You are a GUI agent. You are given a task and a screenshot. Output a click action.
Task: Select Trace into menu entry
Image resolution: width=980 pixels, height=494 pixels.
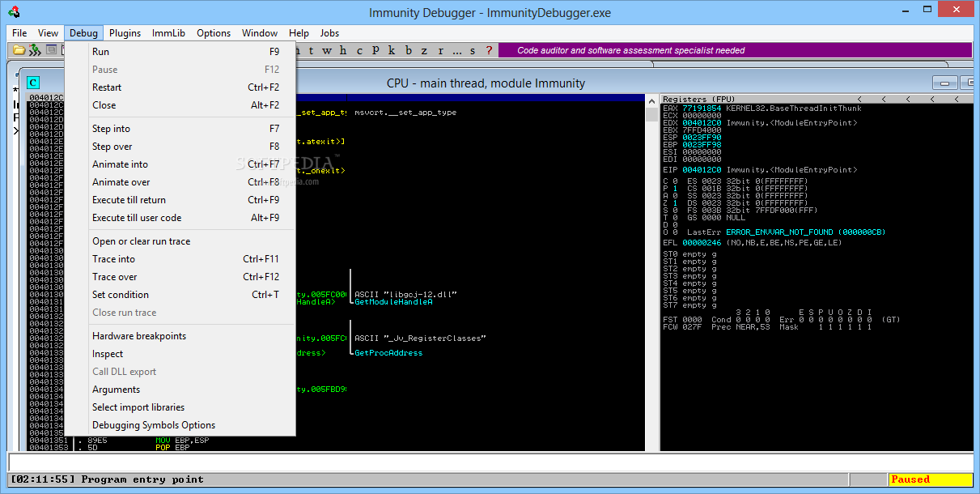[191, 259]
